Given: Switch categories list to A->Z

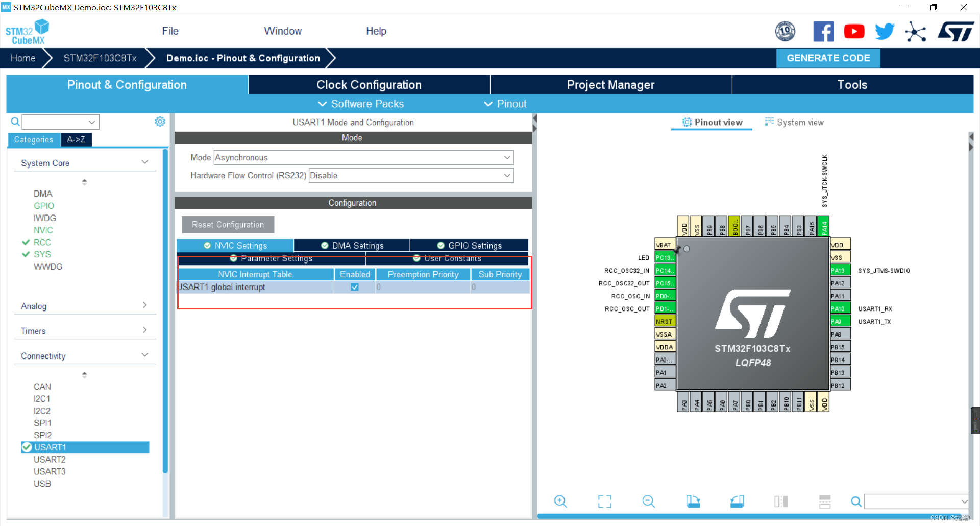Looking at the screenshot, I should click(76, 139).
